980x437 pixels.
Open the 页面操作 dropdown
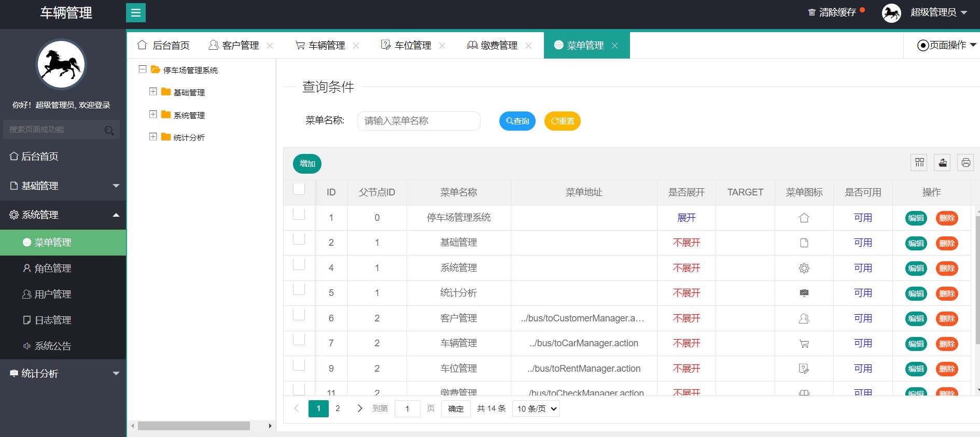coord(947,46)
